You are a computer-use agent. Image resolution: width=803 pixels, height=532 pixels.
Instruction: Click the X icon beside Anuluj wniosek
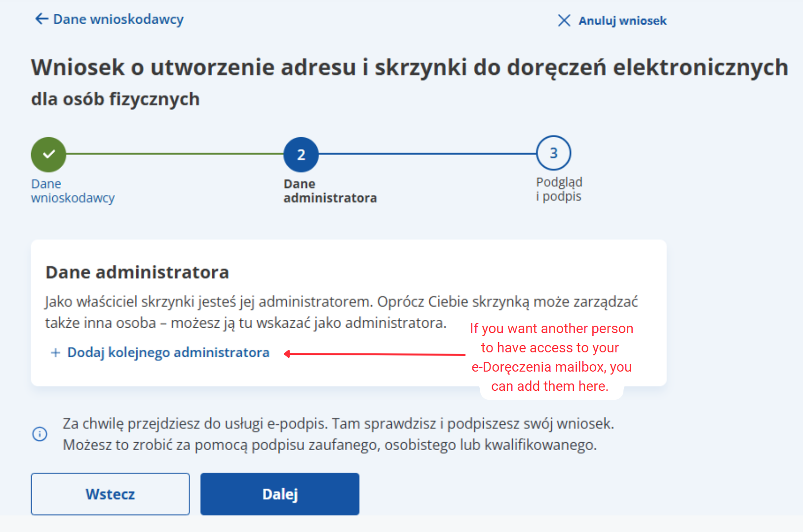click(x=564, y=21)
